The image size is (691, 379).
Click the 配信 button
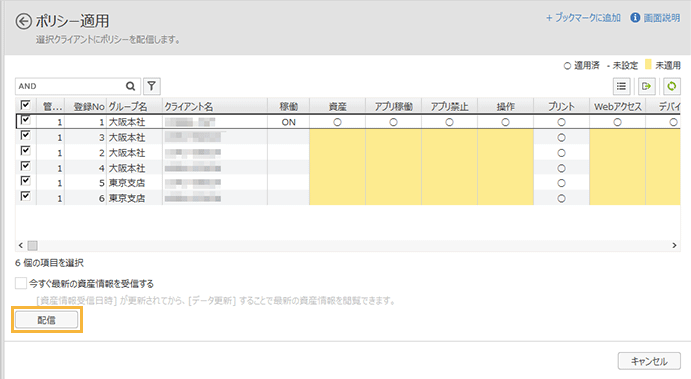tap(47, 320)
